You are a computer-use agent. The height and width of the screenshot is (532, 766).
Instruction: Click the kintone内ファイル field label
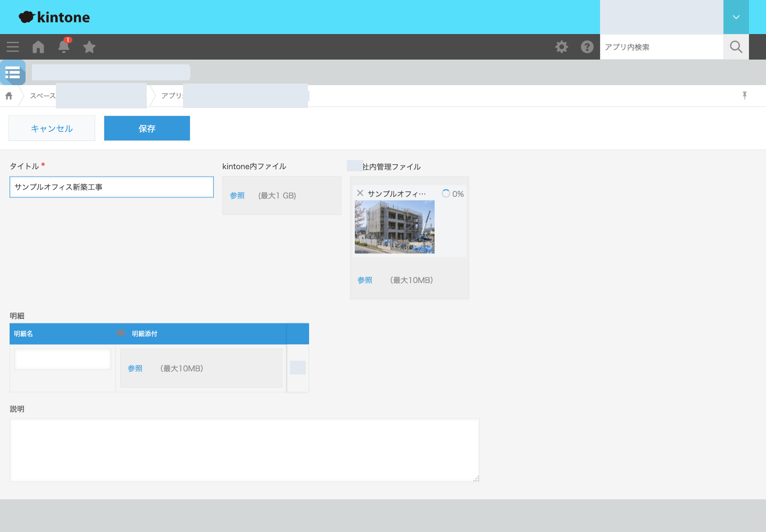tap(254, 166)
